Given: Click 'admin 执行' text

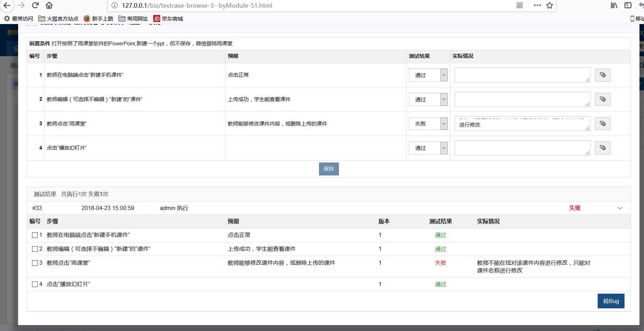Looking at the screenshot, I should [x=174, y=208].
